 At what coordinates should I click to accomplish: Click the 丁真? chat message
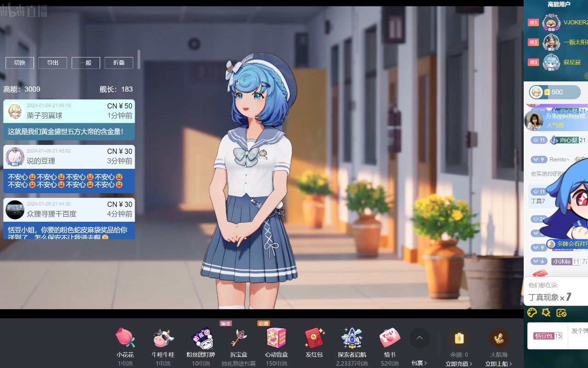coord(538,201)
